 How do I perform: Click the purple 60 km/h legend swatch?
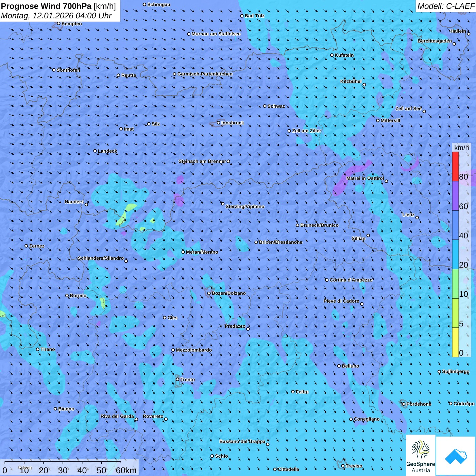tap(455, 196)
